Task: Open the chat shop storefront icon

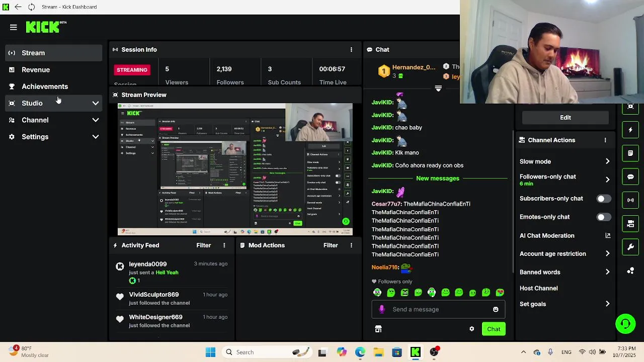Action: (x=378, y=329)
